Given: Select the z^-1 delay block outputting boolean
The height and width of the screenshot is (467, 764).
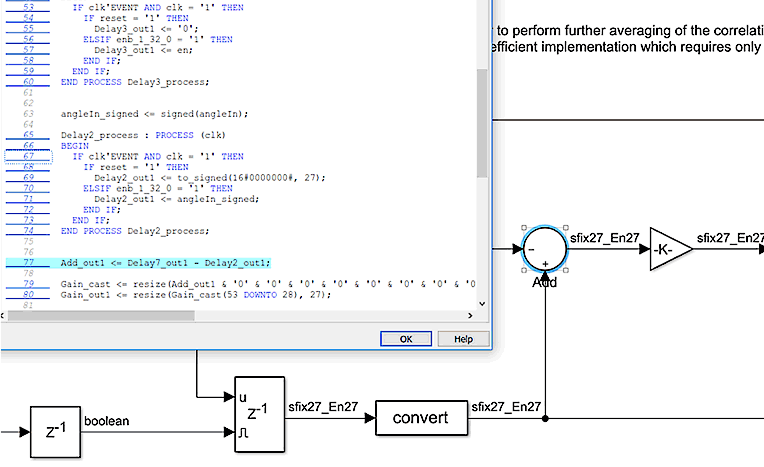Looking at the screenshot, I should (x=54, y=432).
